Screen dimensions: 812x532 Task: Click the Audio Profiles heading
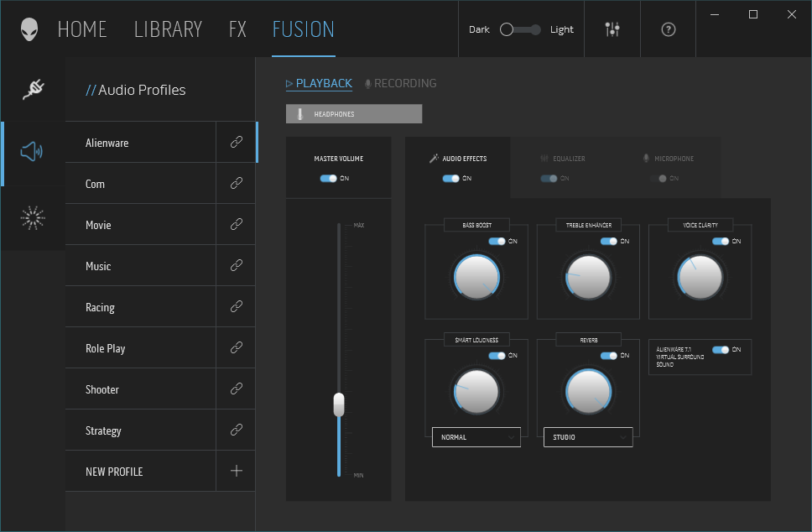(x=136, y=90)
